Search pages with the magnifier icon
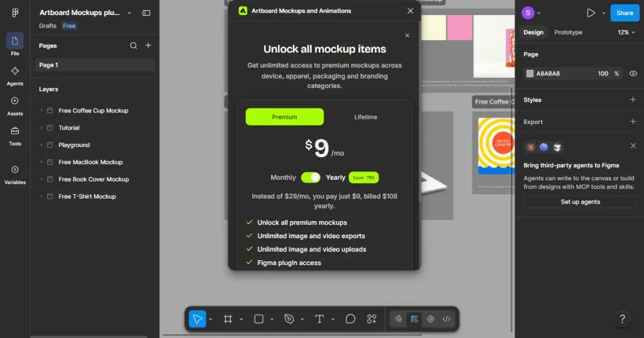Image resolution: width=644 pixels, height=338 pixels. [133, 45]
